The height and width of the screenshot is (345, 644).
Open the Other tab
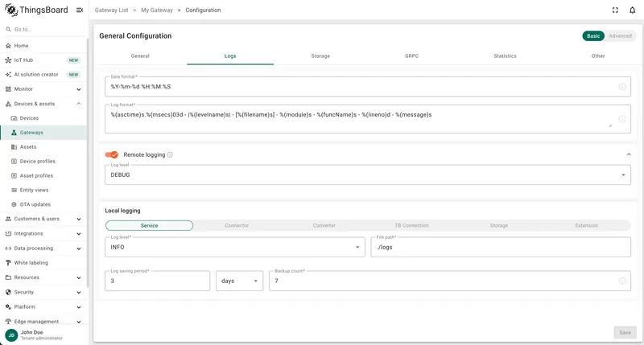pos(598,56)
